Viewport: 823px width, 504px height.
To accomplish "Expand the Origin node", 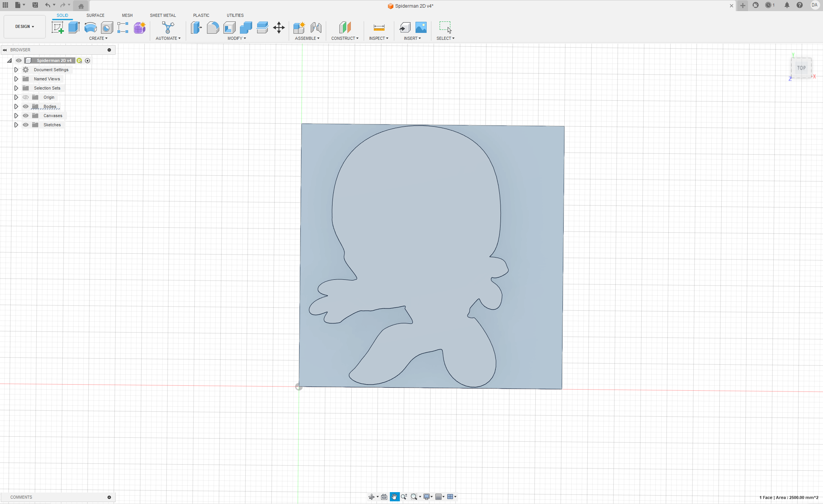I will coord(16,97).
